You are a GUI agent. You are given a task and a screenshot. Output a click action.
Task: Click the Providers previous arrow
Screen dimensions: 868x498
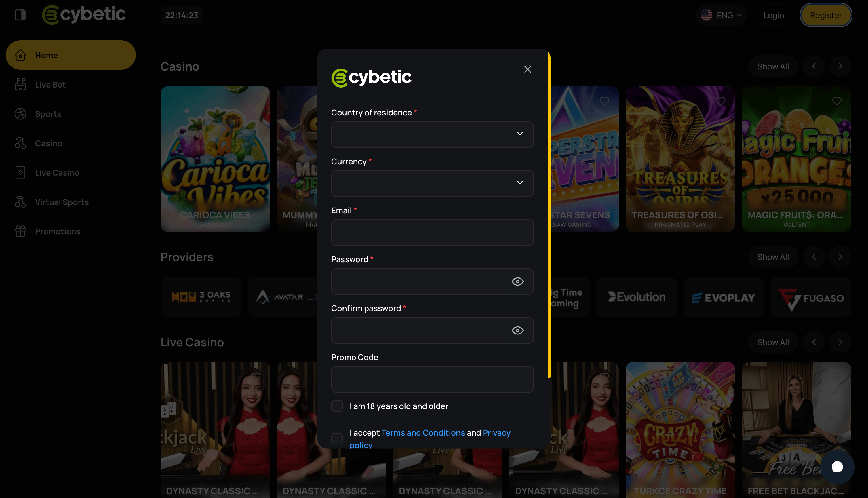(x=814, y=257)
